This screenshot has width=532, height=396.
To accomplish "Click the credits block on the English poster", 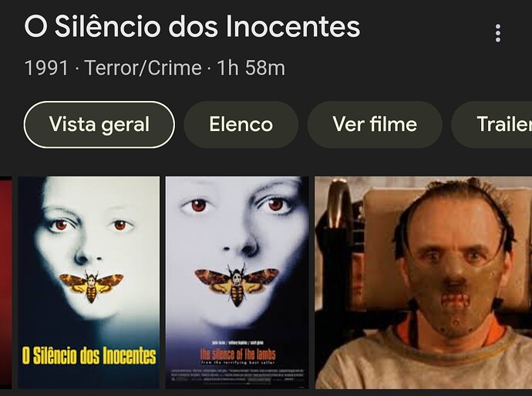I will click(237, 376).
